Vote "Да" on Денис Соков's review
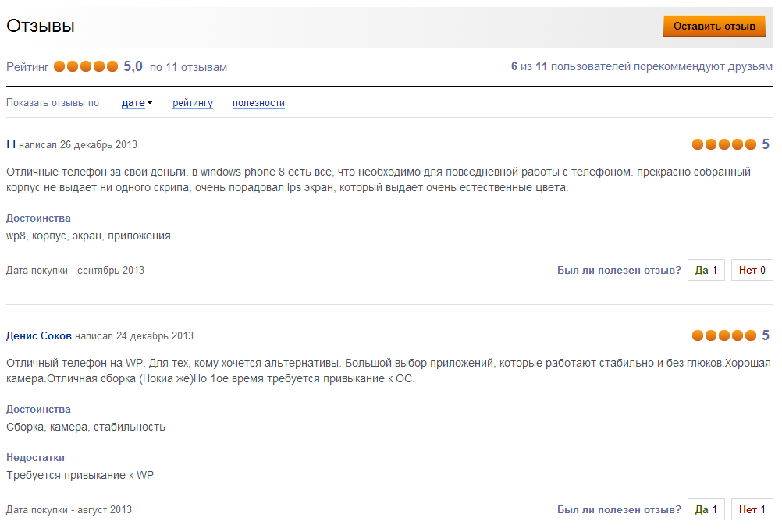 (706, 509)
